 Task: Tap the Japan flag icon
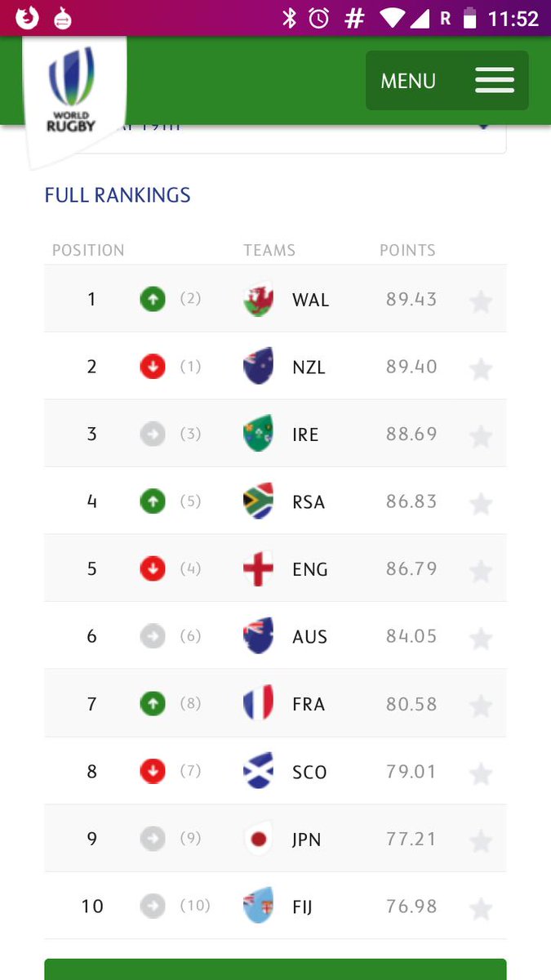click(x=258, y=839)
